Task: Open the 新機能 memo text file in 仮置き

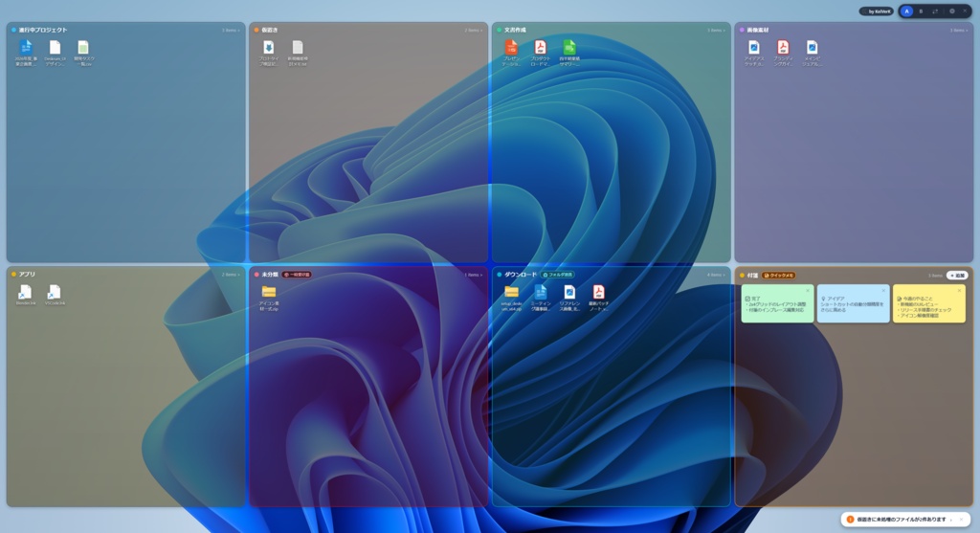Action: click(x=298, y=53)
